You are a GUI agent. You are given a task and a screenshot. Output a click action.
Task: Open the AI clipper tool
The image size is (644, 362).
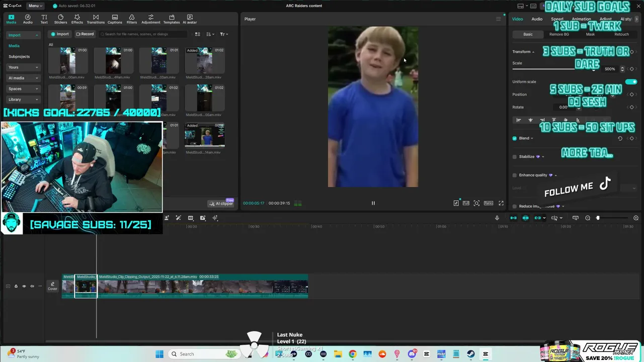(x=221, y=204)
